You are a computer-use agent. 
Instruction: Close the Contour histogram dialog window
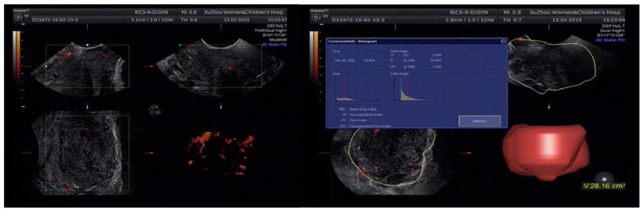point(503,41)
